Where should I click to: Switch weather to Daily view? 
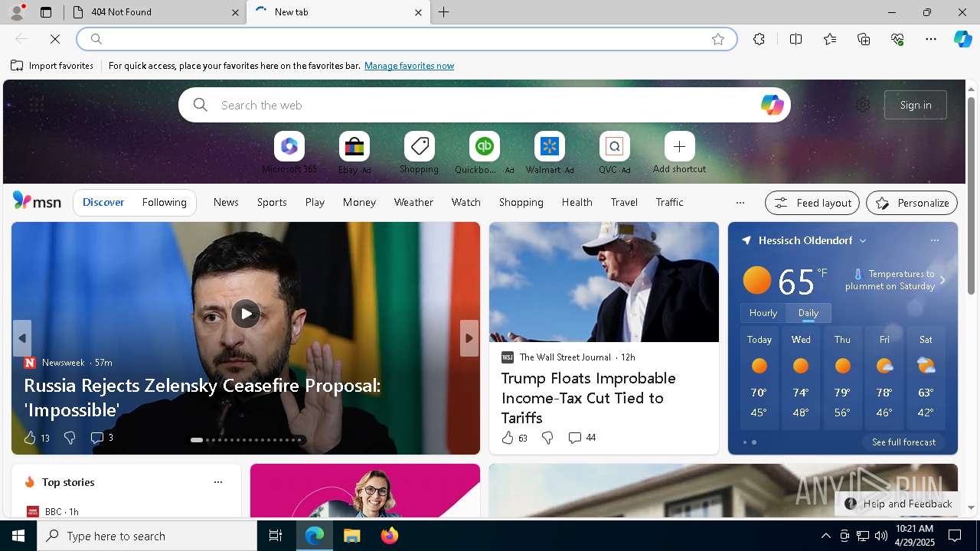click(x=808, y=313)
